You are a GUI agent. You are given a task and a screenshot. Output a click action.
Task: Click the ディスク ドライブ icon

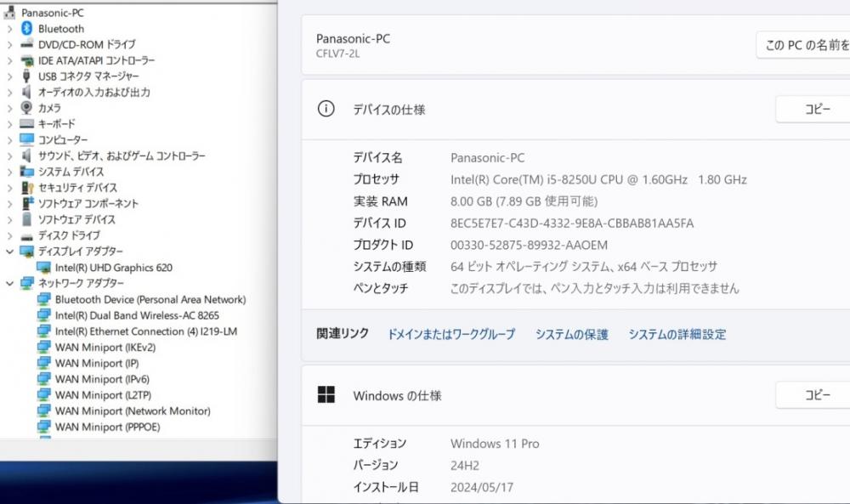point(26,235)
